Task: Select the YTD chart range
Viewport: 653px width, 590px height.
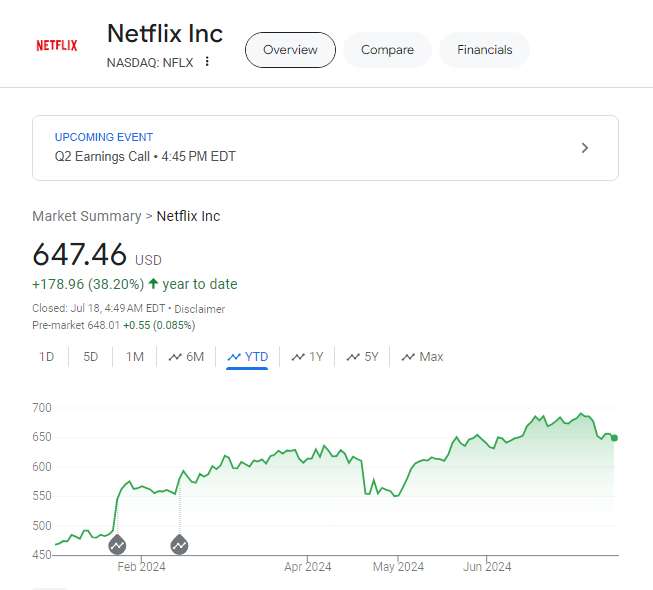Action: pyautogui.click(x=247, y=357)
